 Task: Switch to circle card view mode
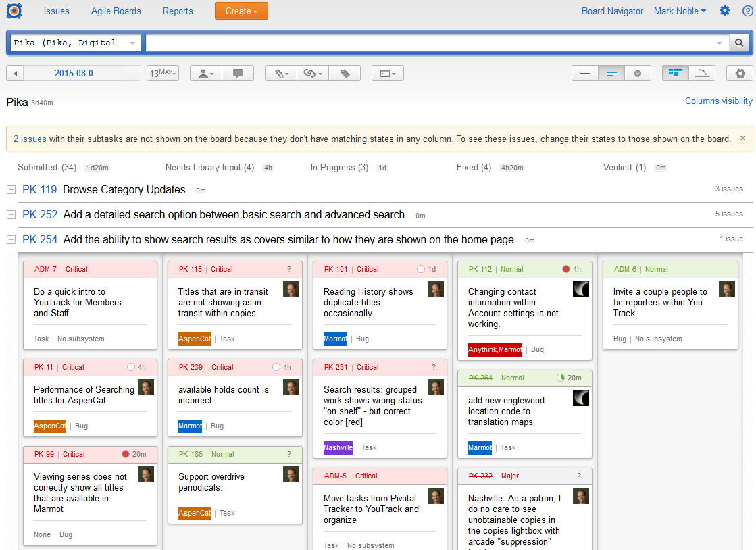[637, 73]
